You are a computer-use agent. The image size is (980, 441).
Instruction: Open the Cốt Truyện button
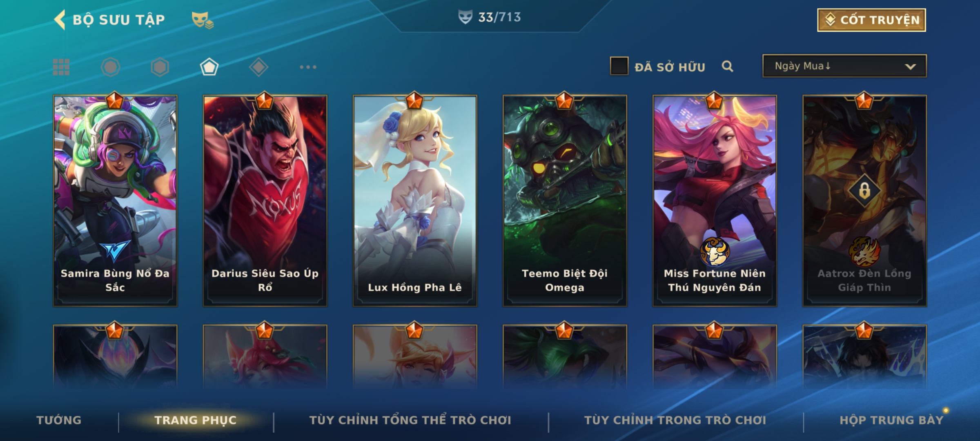[x=871, y=20]
